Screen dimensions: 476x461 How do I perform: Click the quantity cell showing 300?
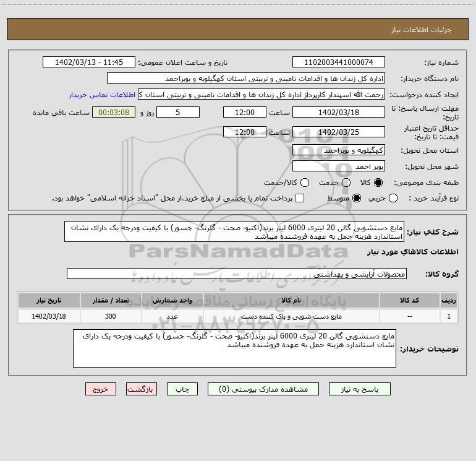click(111, 316)
